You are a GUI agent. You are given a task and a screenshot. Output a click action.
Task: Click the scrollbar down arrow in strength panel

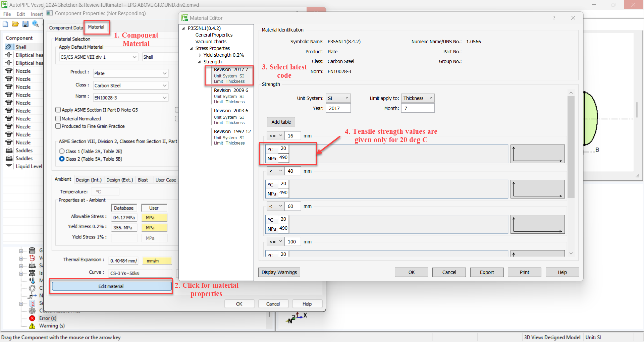(571, 253)
